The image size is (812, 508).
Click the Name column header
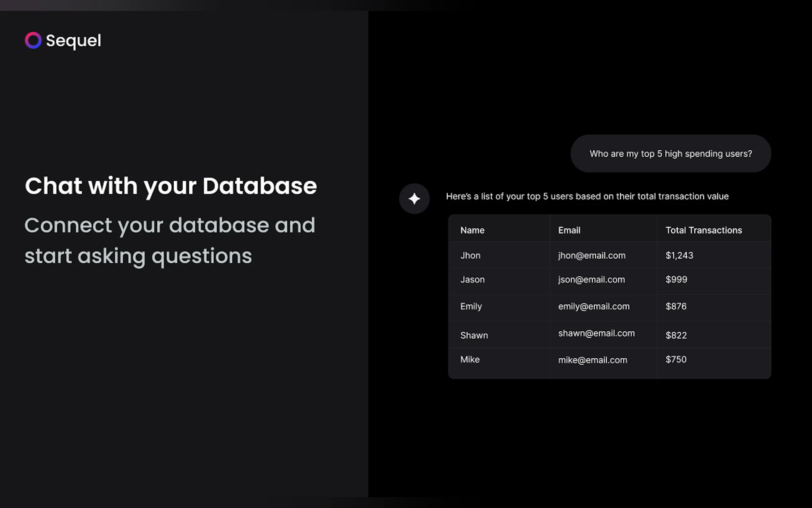[472, 230]
